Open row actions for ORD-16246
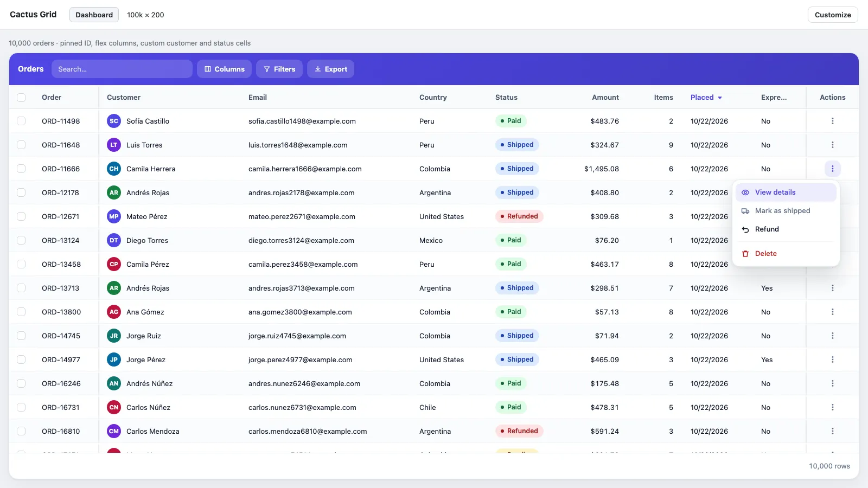The image size is (868, 488). 833,383
